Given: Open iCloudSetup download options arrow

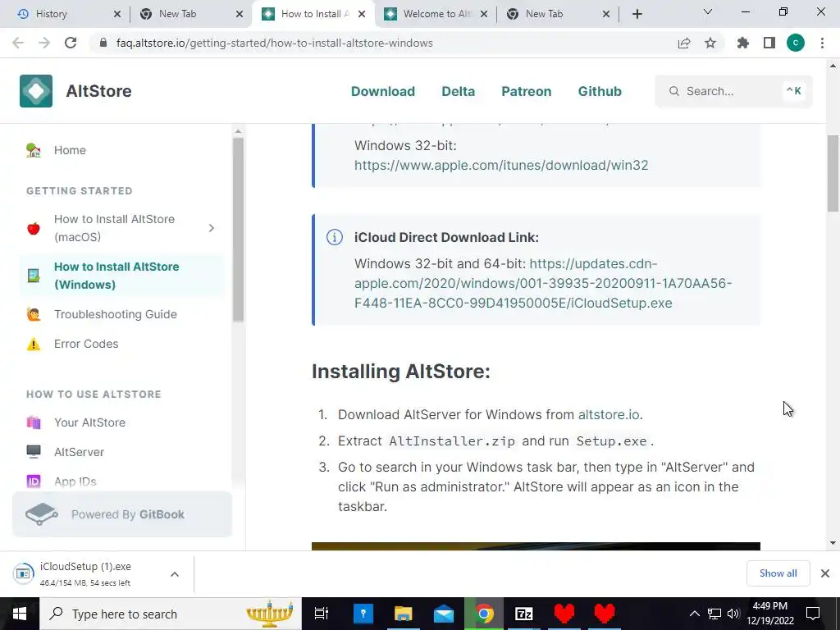Looking at the screenshot, I should (x=175, y=574).
